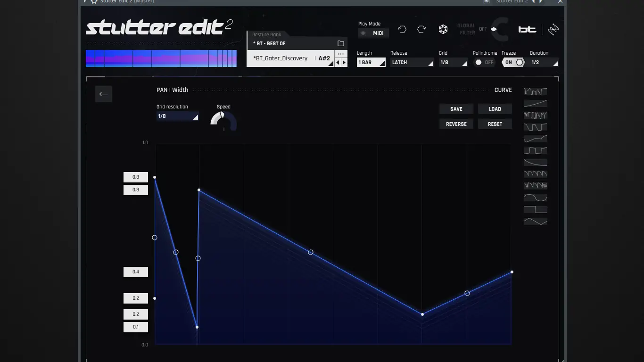Switch the Play Mode MIDI toggle

(x=373, y=33)
